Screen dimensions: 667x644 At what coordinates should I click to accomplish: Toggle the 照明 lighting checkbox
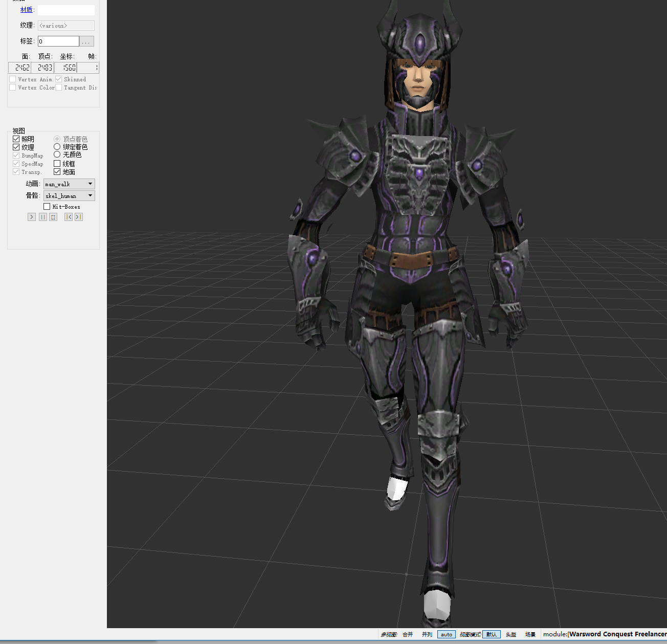[16, 139]
